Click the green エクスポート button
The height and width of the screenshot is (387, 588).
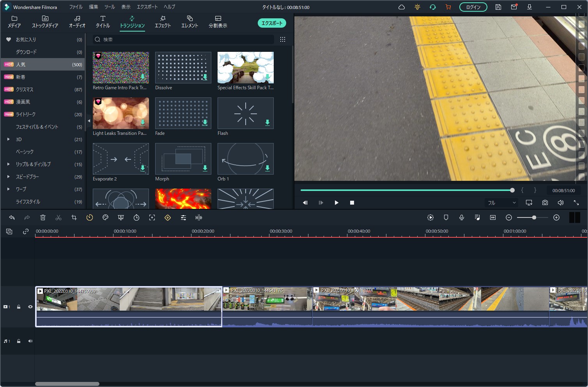(272, 23)
